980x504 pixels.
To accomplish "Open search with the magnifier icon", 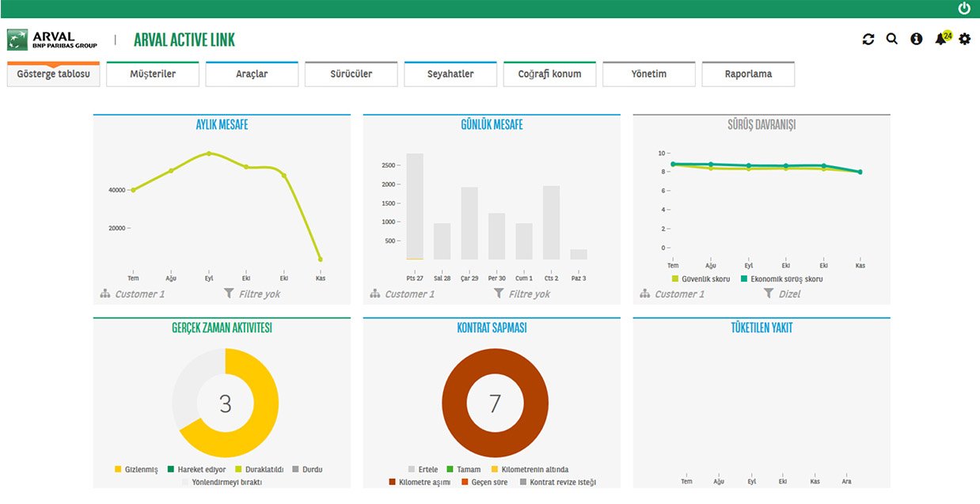I will (x=892, y=39).
